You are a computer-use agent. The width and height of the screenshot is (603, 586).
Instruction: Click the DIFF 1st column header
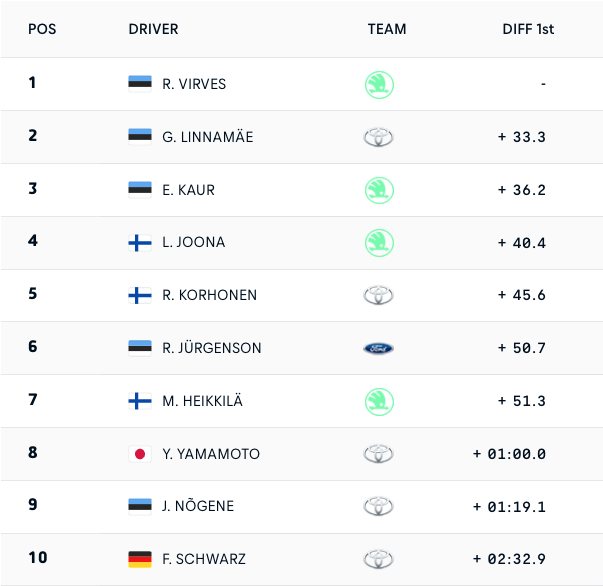coord(528,29)
